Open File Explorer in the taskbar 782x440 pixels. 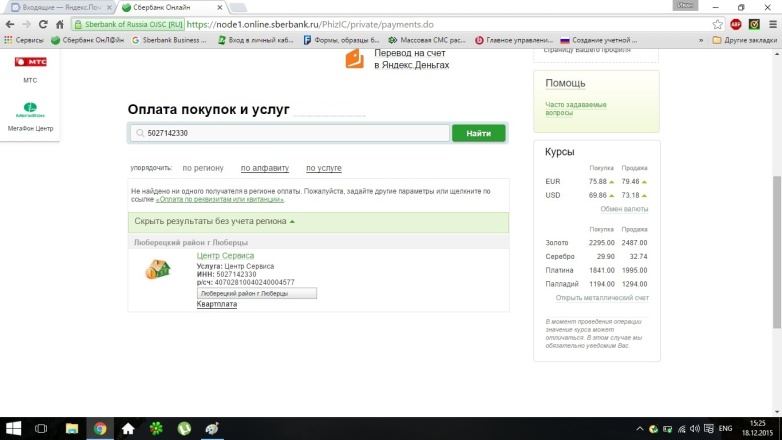tap(72, 427)
